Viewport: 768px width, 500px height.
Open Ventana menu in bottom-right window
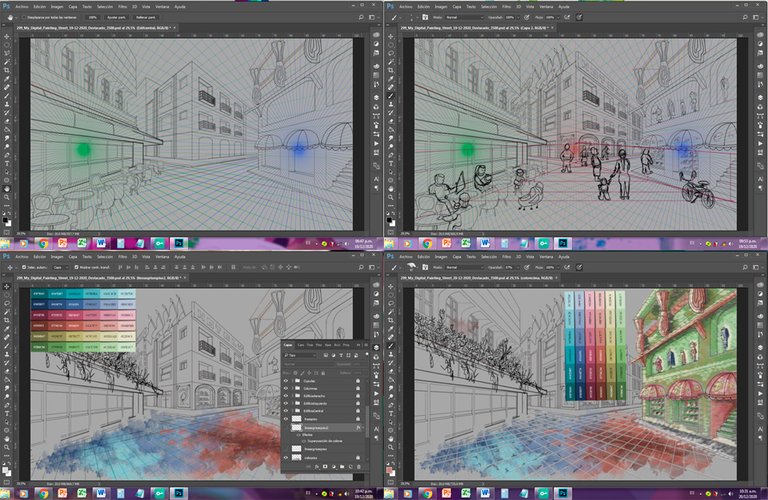[546, 257]
